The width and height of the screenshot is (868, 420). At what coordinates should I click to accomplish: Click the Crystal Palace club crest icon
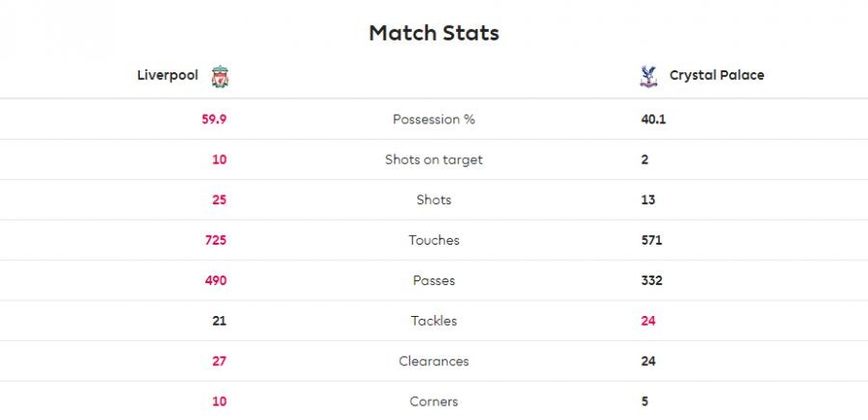pos(648,76)
